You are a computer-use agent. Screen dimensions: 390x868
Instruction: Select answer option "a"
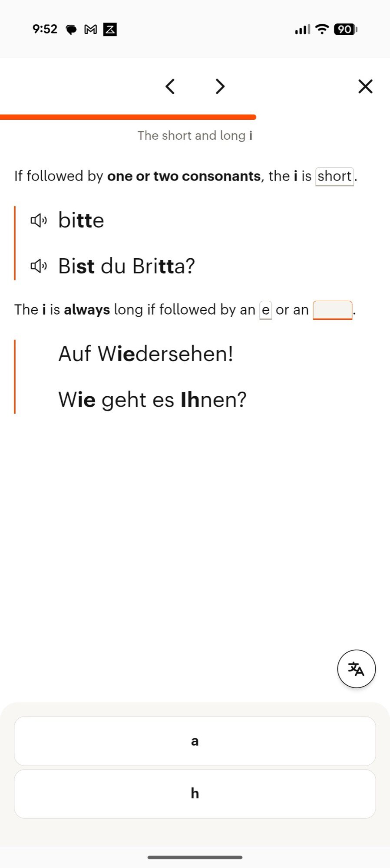click(195, 741)
